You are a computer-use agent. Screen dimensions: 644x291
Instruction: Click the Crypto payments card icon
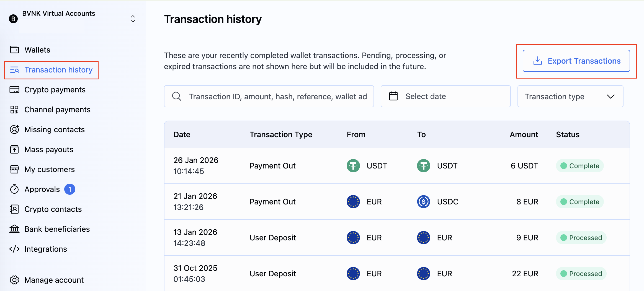click(x=14, y=90)
